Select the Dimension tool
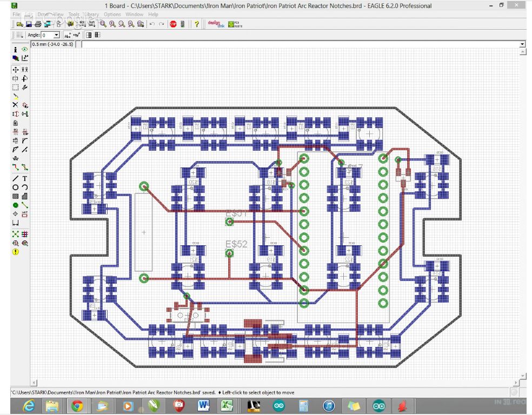 (15, 223)
